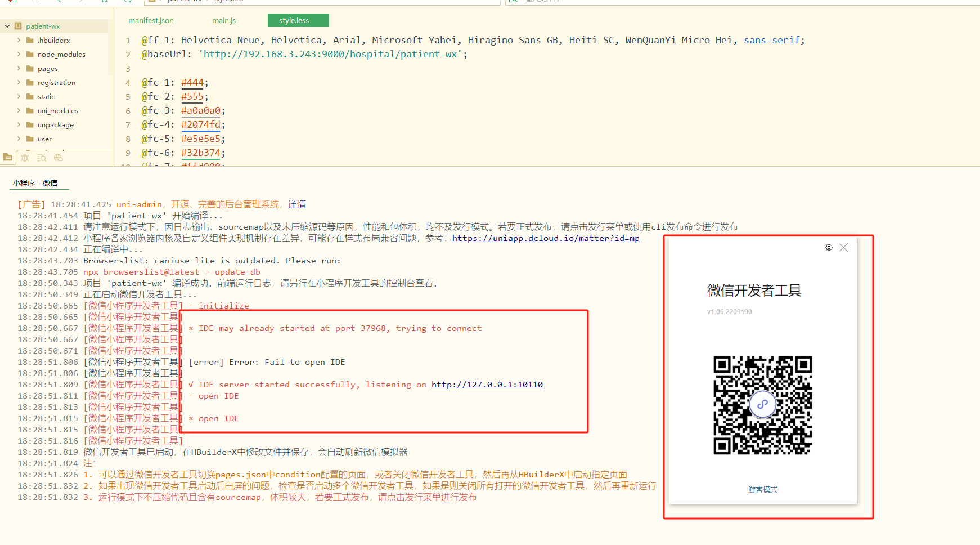This screenshot has height=545, width=980.
Task: Select the unpackage folder label
Action: pyautogui.click(x=56, y=124)
